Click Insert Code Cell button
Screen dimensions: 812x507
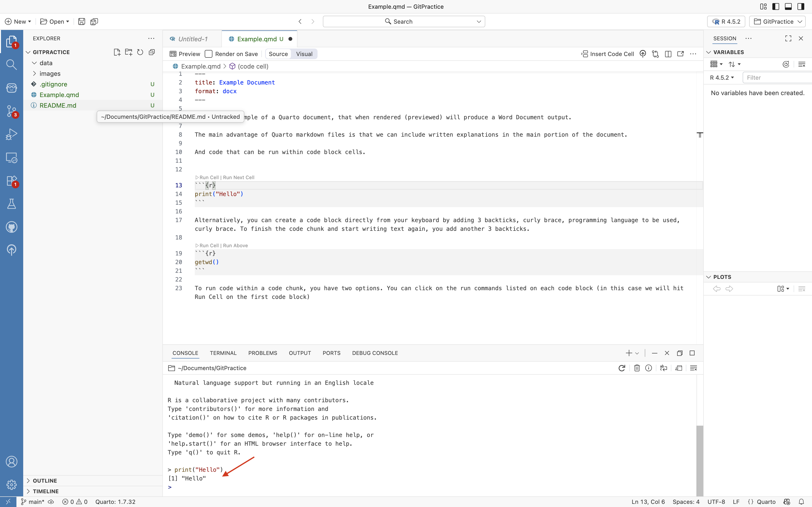pos(608,54)
